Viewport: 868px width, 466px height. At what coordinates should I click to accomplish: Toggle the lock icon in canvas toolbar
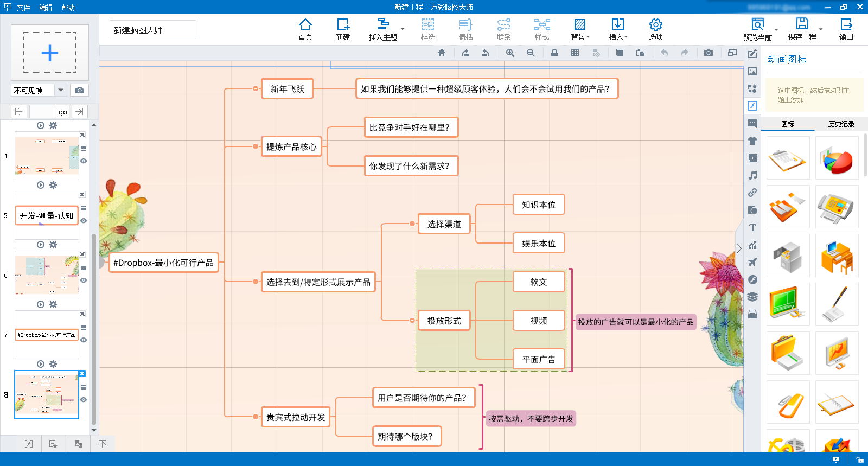(554, 53)
